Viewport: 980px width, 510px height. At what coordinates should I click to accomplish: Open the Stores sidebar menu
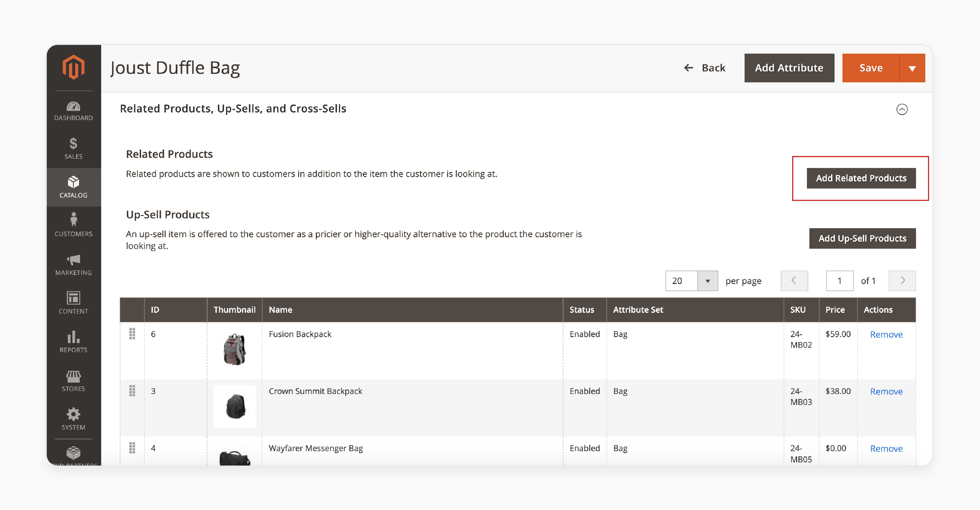tap(74, 381)
